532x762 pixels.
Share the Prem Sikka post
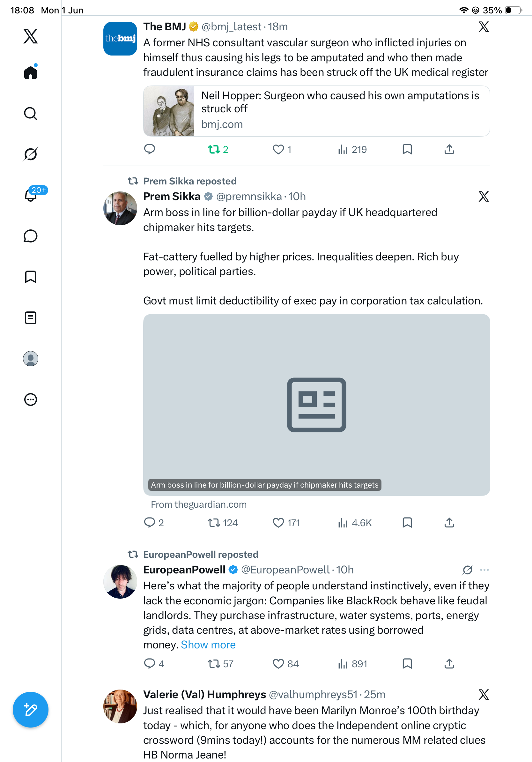(x=449, y=523)
